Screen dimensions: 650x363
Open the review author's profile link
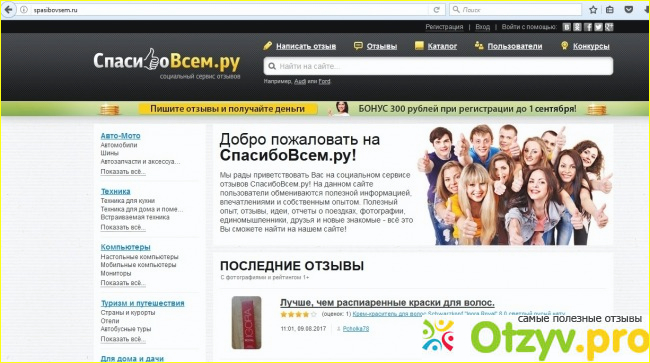[x=356, y=329]
